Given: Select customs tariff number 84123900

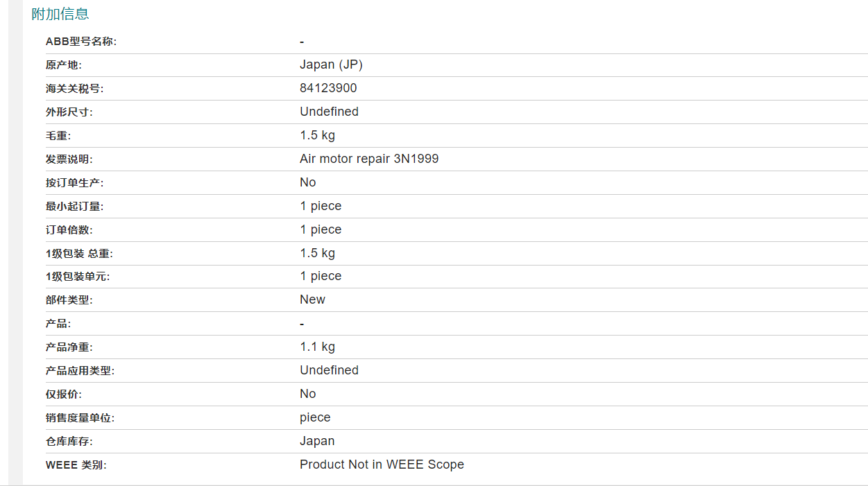Looking at the screenshot, I should (x=328, y=88).
